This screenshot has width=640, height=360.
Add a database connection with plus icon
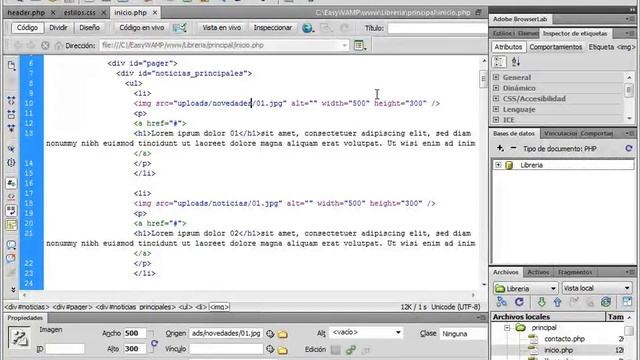[x=500, y=148]
